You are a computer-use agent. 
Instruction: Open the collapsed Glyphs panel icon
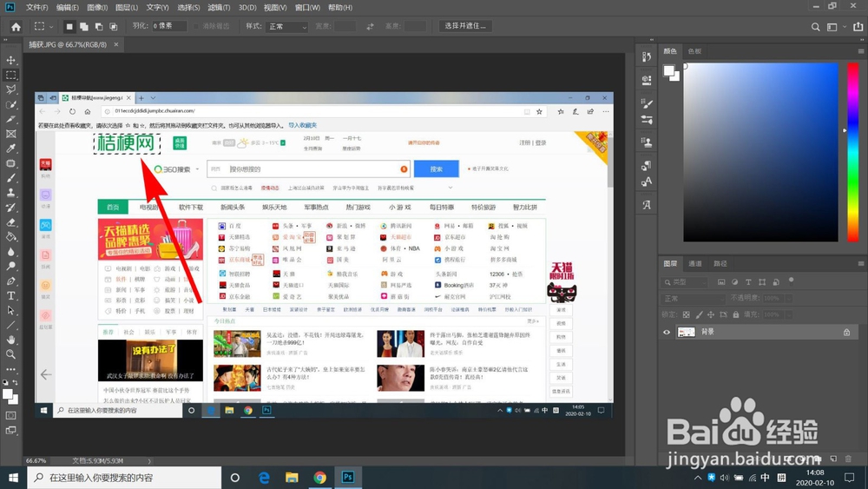click(x=646, y=205)
